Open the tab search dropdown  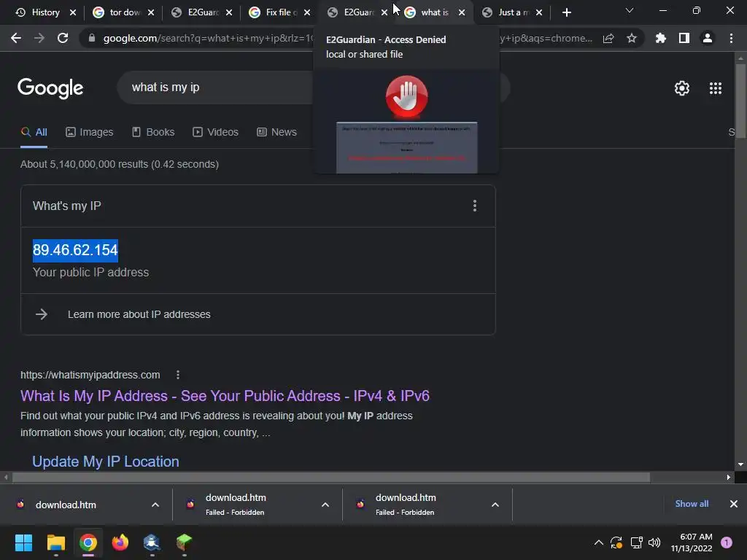click(630, 10)
